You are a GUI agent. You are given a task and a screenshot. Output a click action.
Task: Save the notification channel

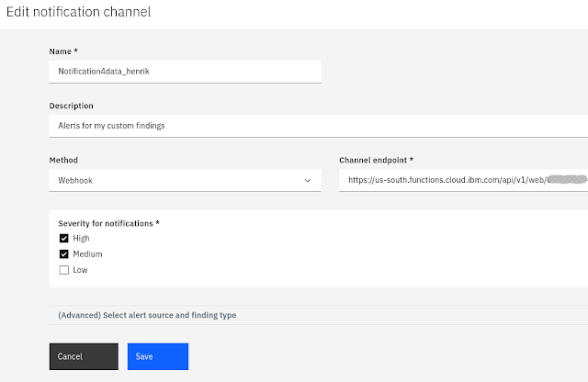coord(158,356)
